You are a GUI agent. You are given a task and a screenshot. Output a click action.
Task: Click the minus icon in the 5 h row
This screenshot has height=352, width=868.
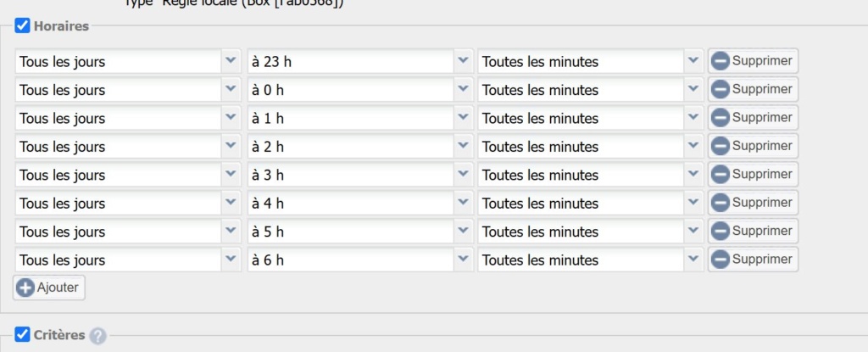720,232
